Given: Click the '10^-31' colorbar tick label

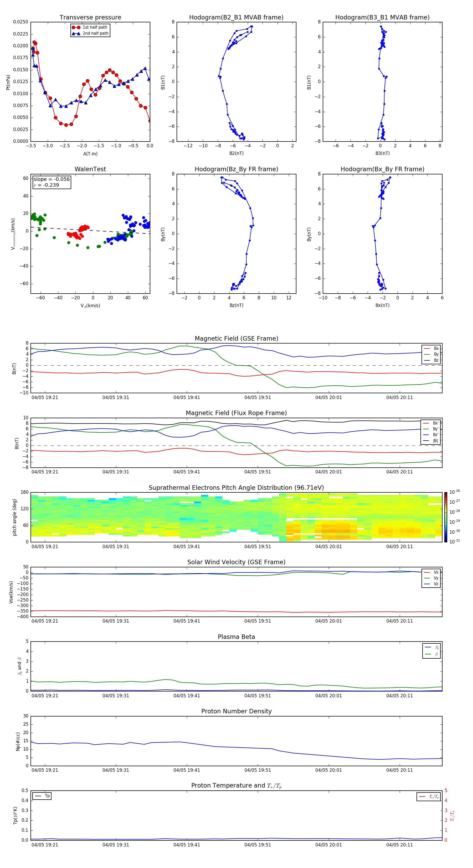Looking at the screenshot, I should tap(455, 542).
